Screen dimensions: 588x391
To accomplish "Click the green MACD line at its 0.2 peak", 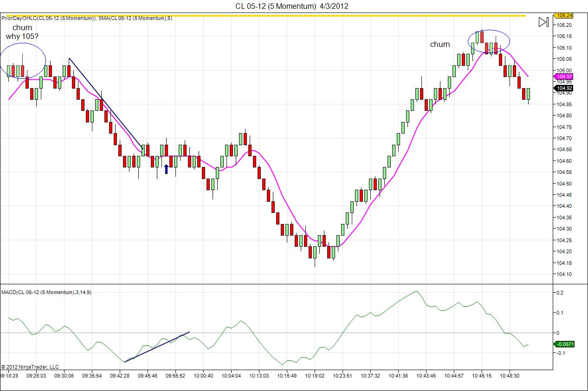I will tap(417, 292).
